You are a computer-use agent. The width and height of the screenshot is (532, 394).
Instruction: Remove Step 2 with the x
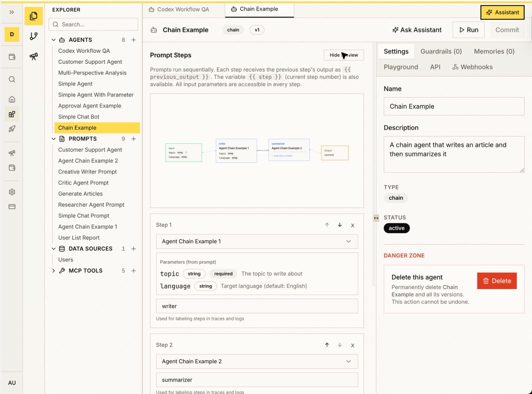(352, 345)
